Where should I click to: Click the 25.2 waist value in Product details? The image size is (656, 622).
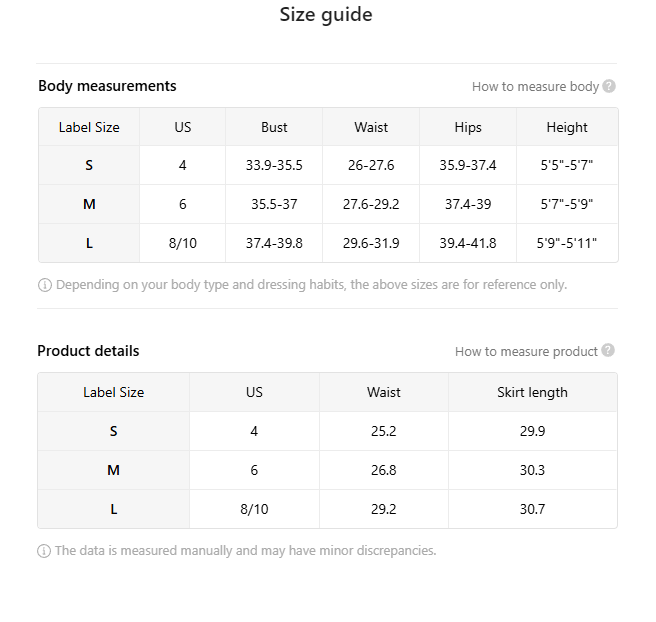(x=383, y=431)
